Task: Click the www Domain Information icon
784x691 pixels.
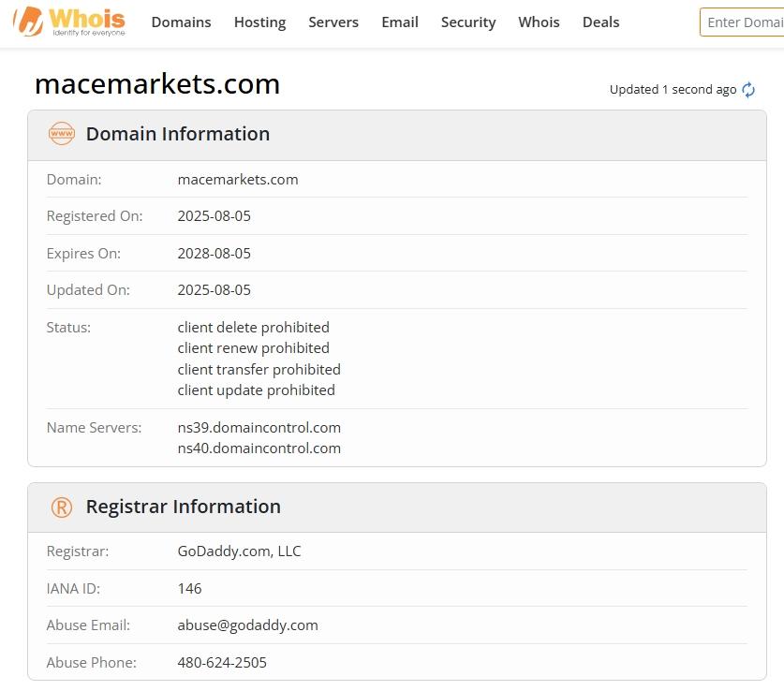Action: 62,133
